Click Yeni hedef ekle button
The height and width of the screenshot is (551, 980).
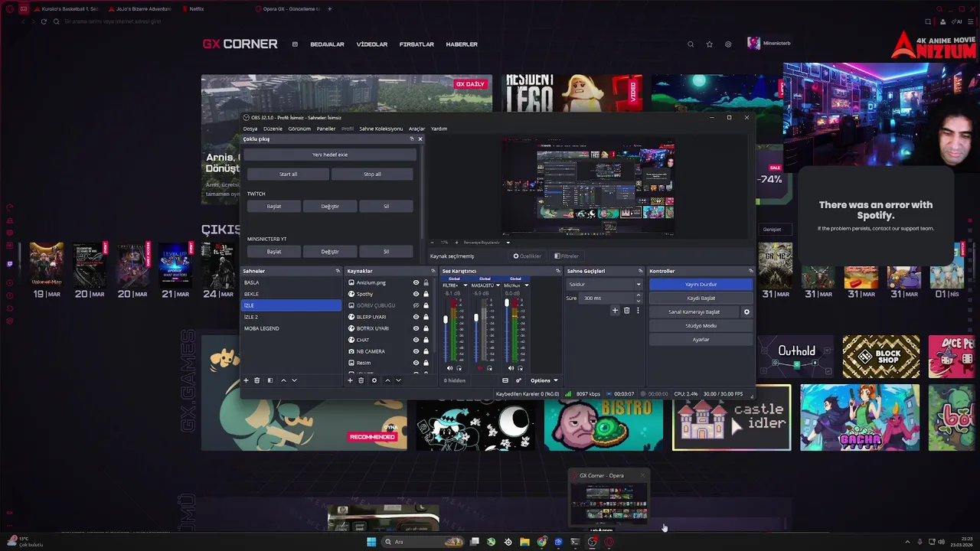(x=330, y=155)
